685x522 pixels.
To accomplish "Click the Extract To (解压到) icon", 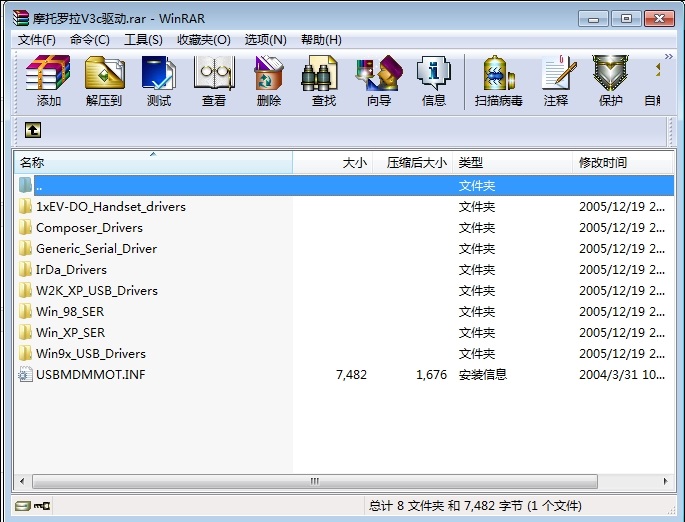I will pyautogui.click(x=104, y=73).
